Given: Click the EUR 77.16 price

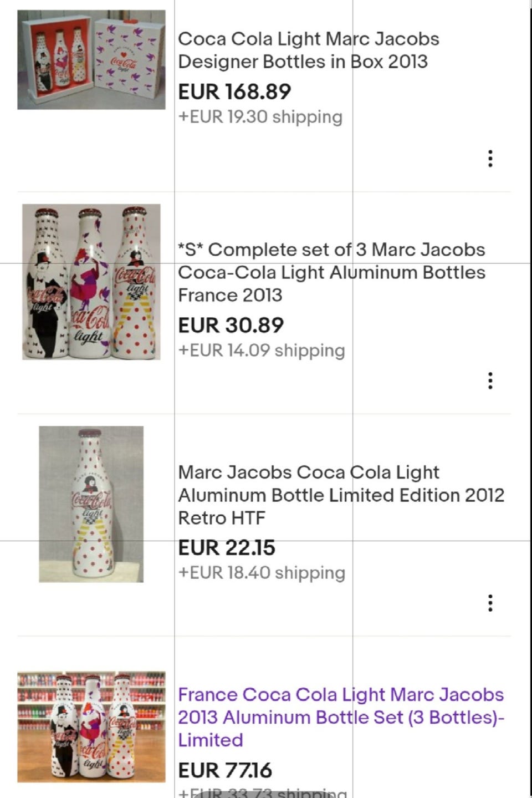Looking at the screenshot, I should [225, 770].
